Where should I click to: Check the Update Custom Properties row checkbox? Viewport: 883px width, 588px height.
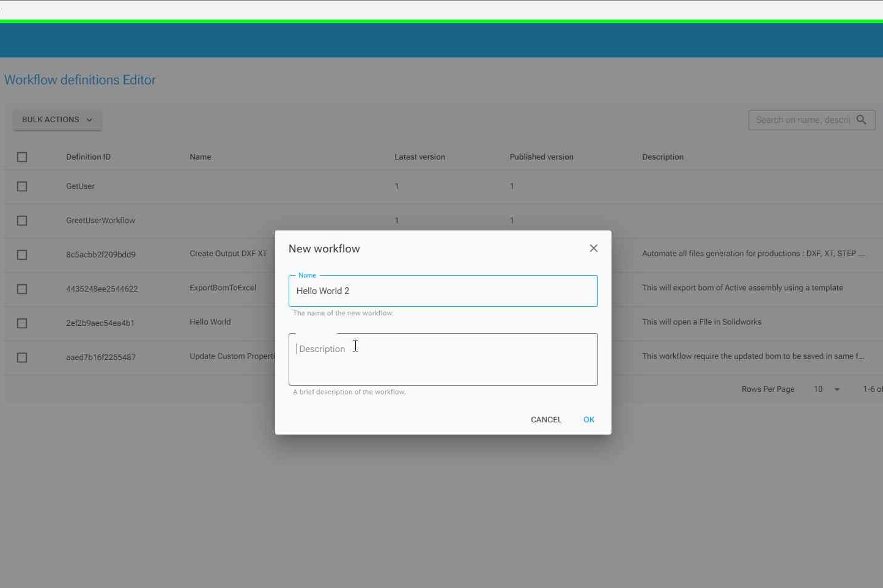click(x=22, y=358)
